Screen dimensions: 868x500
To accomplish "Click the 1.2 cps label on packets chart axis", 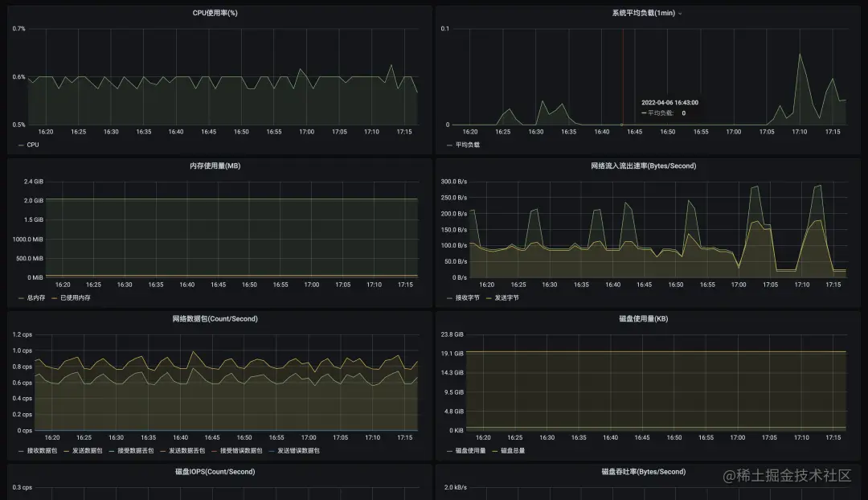I will [x=23, y=334].
